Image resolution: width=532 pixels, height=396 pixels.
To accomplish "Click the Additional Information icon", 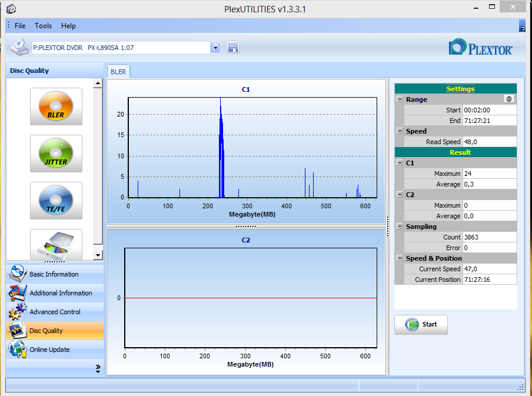I will (18, 292).
